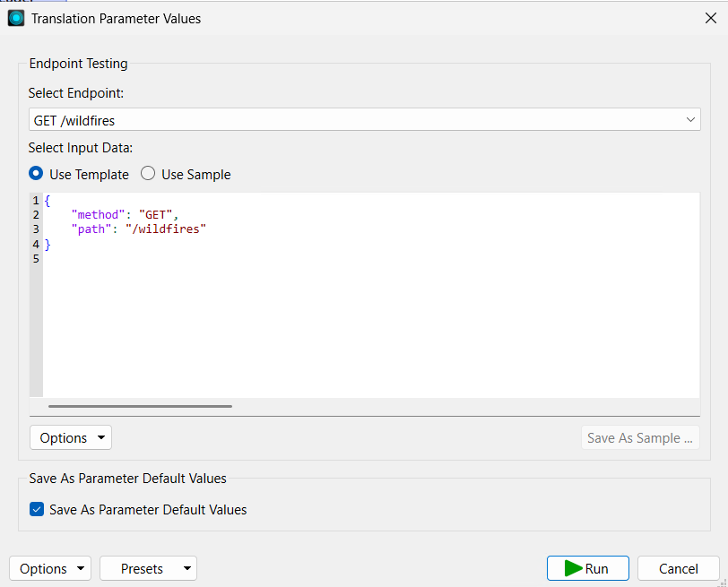The width and height of the screenshot is (728, 587).
Task: Run the translation with the Run button
Action: tap(588, 568)
